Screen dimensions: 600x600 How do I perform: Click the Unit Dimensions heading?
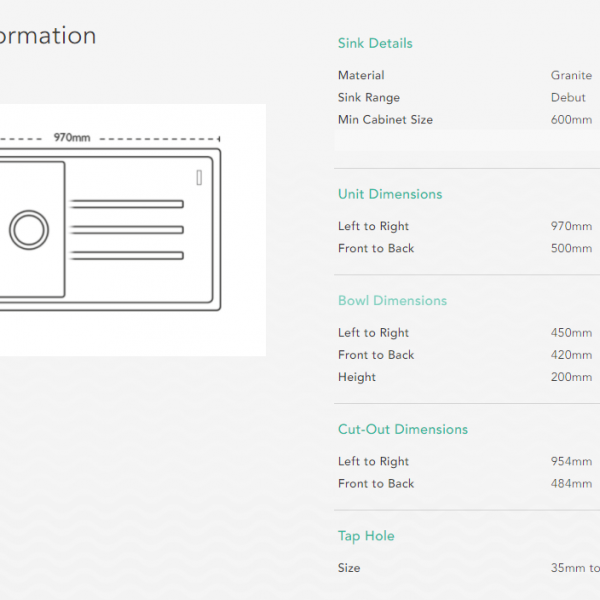[390, 194]
